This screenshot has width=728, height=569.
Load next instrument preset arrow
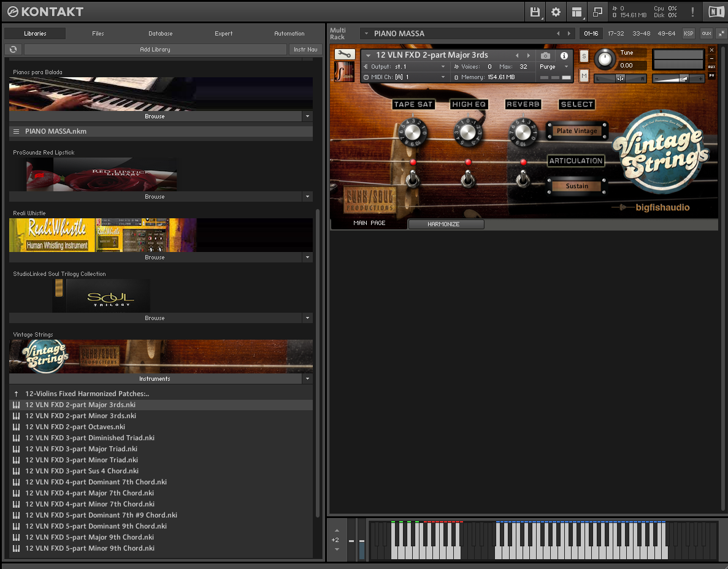(528, 56)
